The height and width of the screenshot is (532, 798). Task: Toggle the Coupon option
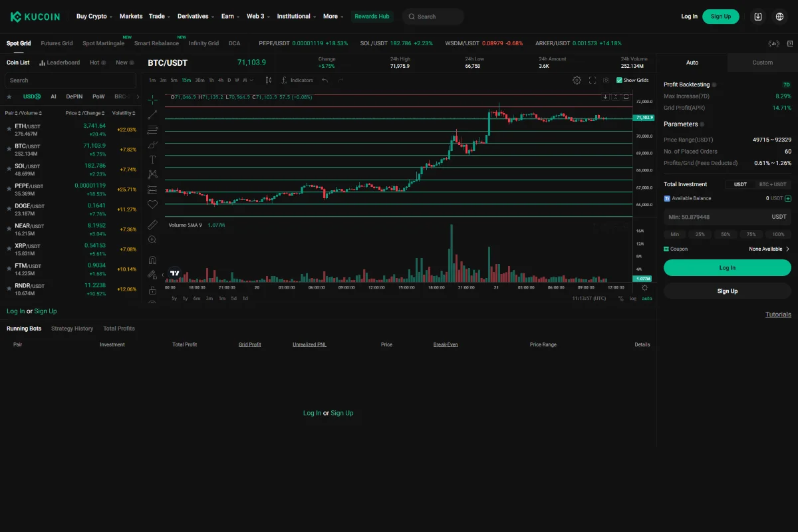click(x=680, y=249)
